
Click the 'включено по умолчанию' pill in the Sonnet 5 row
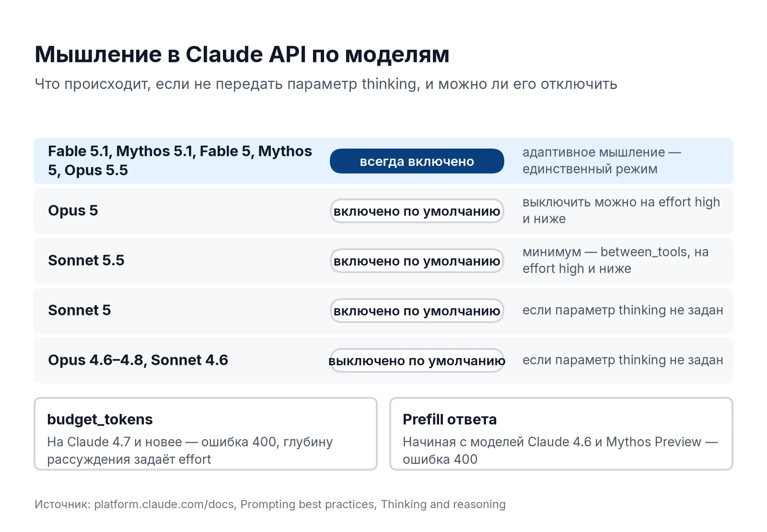(417, 311)
